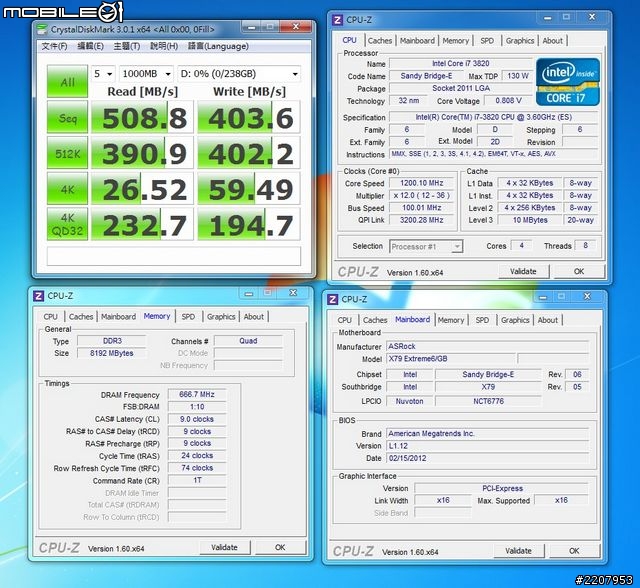Switch to SPD tab in top CPU-Z window

pos(487,41)
